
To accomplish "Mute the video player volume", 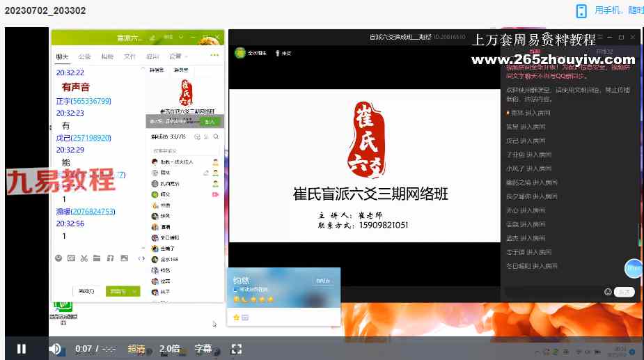I will tap(54, 349).
